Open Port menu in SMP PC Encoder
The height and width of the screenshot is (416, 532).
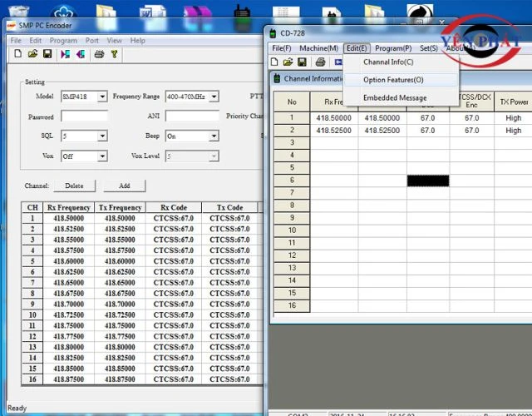92,41
